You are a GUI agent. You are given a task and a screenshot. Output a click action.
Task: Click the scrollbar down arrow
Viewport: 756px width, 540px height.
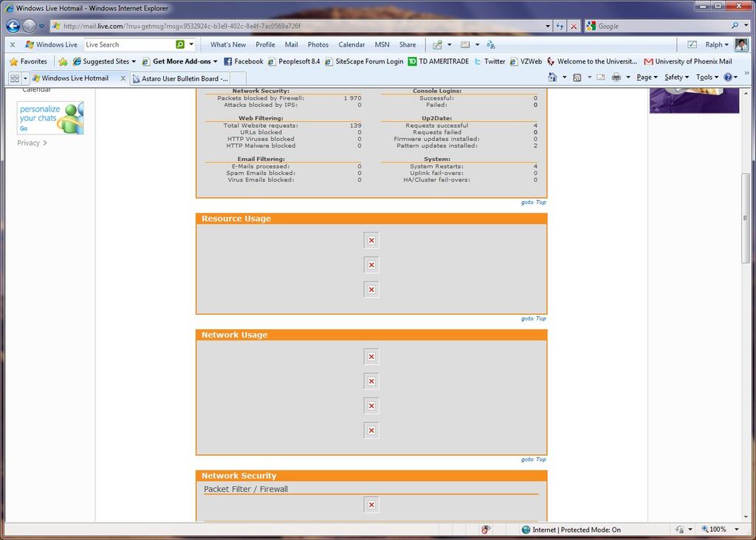(746, 516)
